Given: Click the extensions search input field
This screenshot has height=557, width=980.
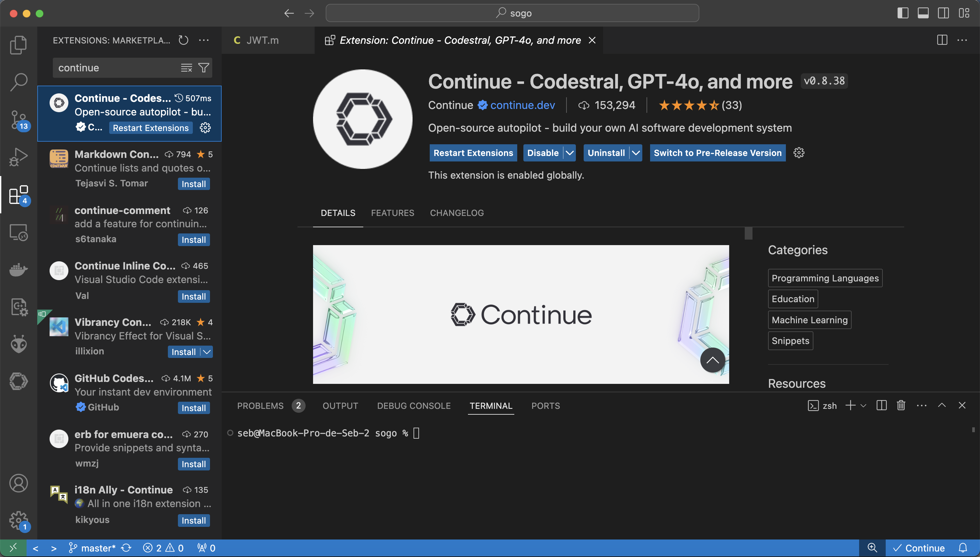Looking at the screenshot, I should click(x=115, y=68).
